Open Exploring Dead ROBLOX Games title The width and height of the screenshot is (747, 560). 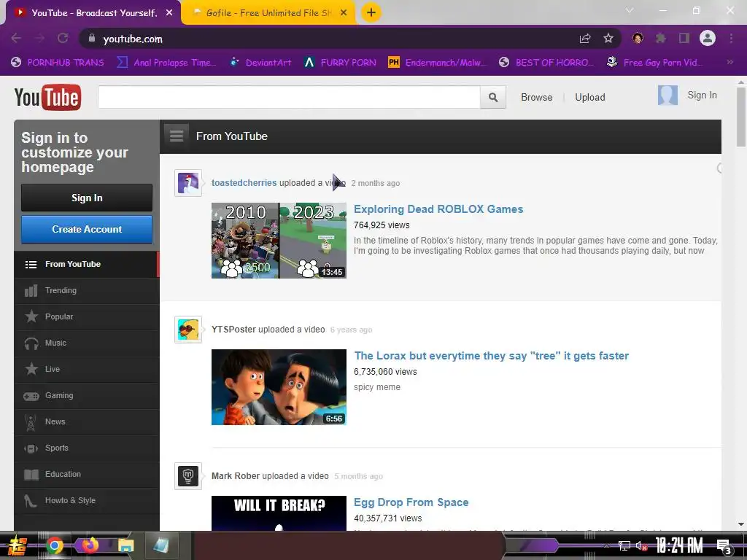pos(438,209)
